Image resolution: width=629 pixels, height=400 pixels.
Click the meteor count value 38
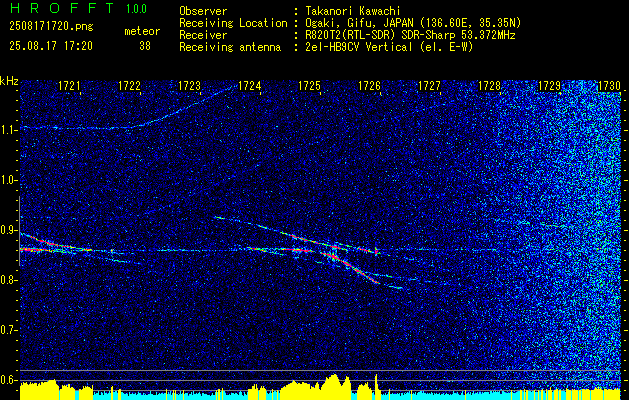145,46
